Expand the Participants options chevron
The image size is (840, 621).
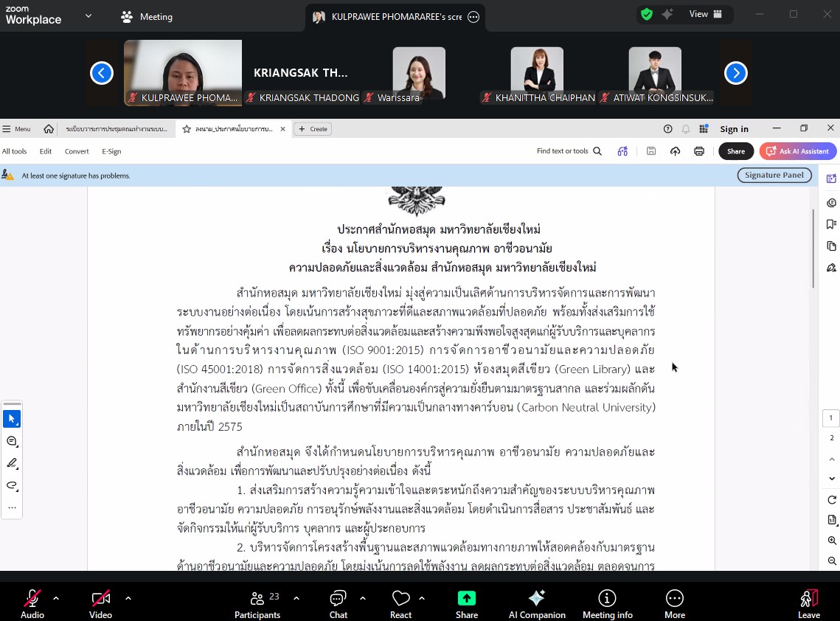point(296,598)
